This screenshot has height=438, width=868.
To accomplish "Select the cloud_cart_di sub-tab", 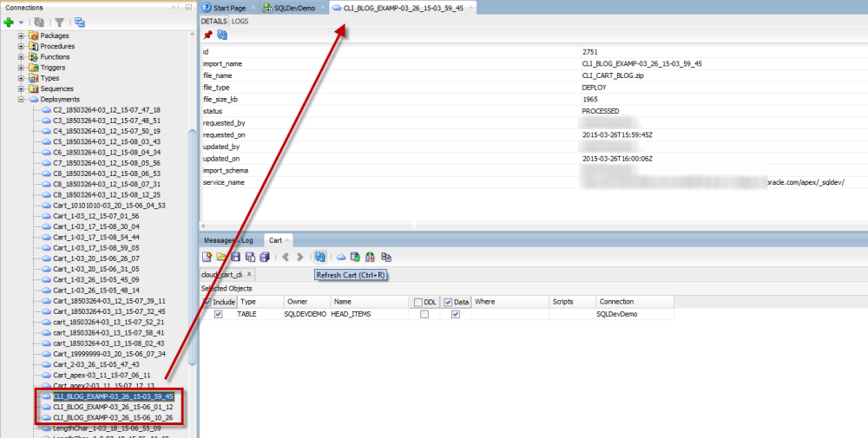I will click(221, 274).
